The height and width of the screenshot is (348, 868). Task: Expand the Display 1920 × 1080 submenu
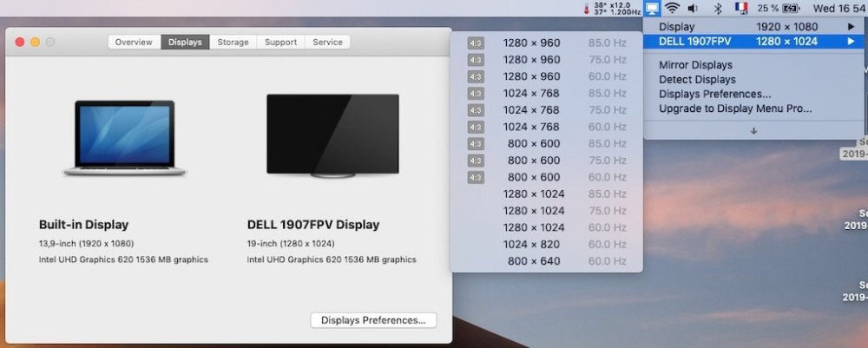(x=753, y=27)
